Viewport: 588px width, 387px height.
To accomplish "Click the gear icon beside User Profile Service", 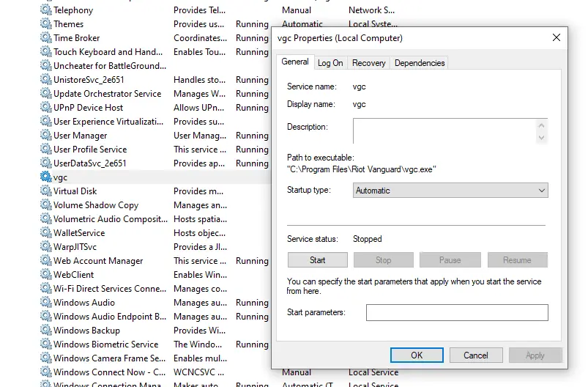I will point(45,149).
